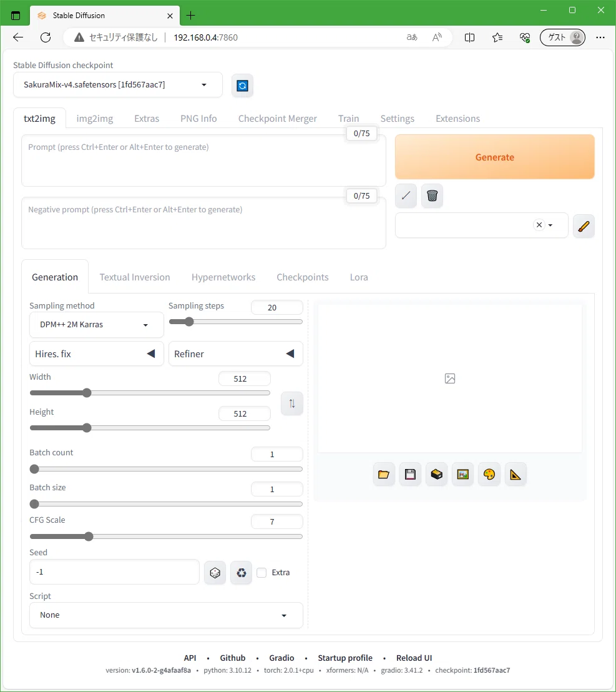Screen dimensions: 616x692
Task: Adjust the Batch count slider
Action: (x=166, y=469)
